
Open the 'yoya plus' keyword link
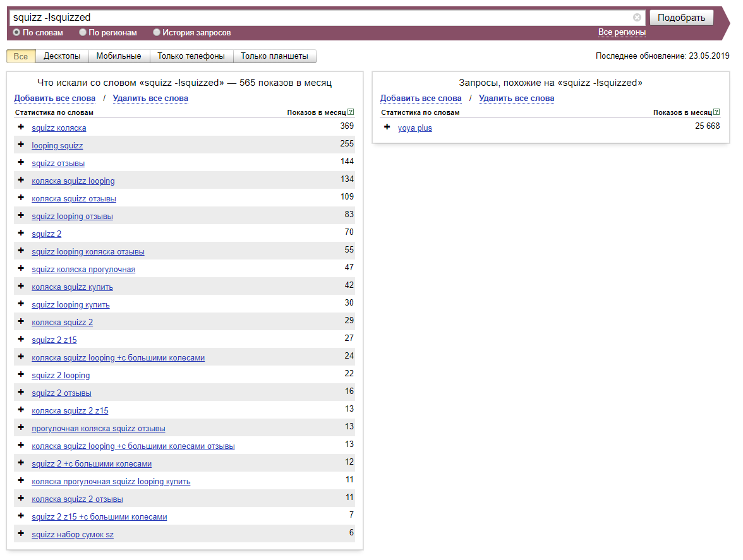[415, 128]
